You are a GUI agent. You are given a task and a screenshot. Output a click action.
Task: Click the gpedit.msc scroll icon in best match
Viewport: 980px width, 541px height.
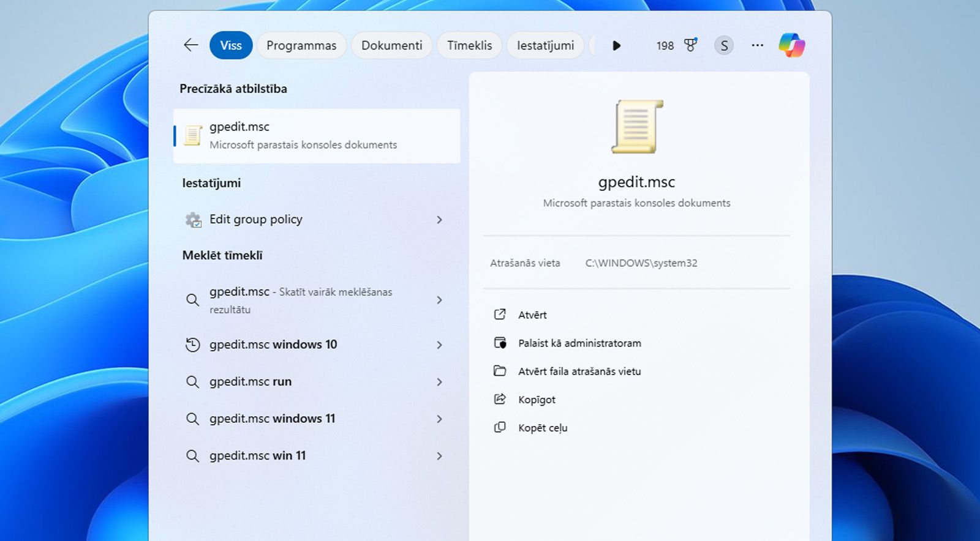(x=193, y=135)
